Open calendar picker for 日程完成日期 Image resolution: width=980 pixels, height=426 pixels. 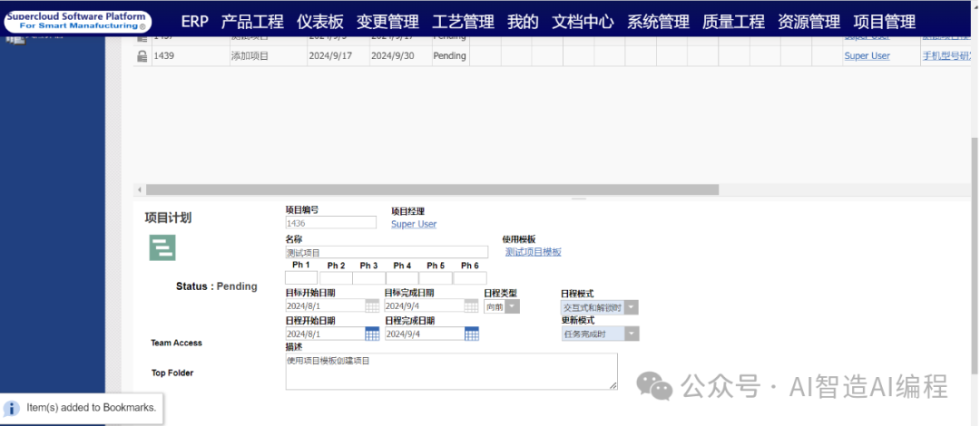[472, 334]
